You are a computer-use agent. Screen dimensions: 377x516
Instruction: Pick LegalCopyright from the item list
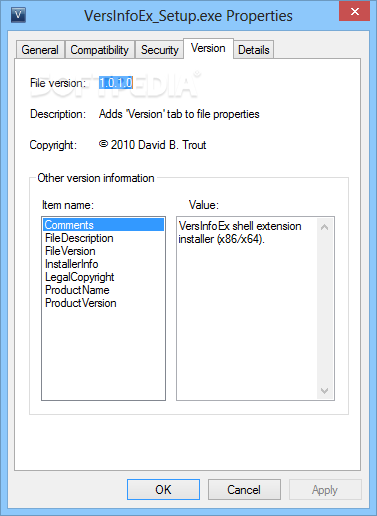click(x=103, y=277)
